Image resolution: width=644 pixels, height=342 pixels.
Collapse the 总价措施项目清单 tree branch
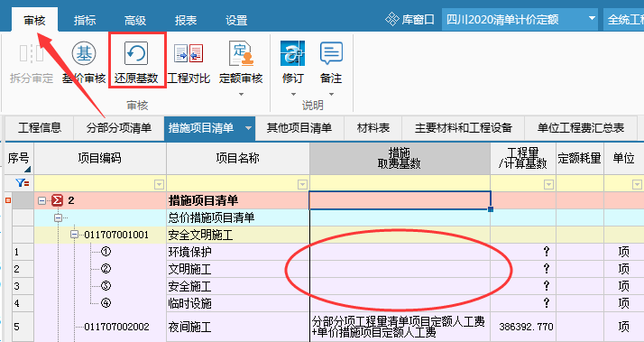[58, 217]
